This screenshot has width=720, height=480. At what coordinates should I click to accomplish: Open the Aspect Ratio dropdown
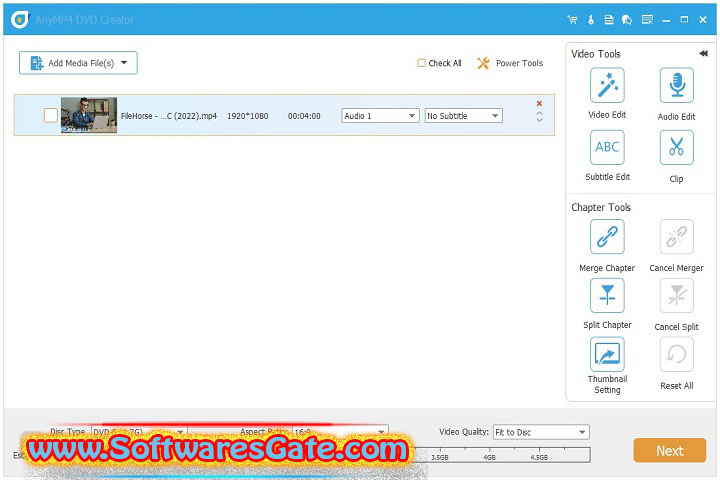coord(340,432)
